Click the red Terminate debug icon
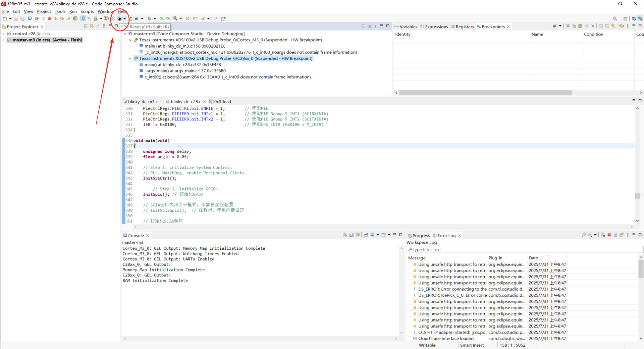Screen dimensions: 644x349 tap(50, 19)
